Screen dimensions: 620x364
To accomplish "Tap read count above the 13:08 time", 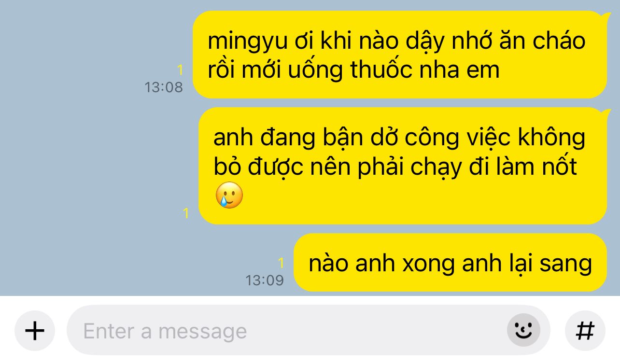I will click(x=180, y=70).
